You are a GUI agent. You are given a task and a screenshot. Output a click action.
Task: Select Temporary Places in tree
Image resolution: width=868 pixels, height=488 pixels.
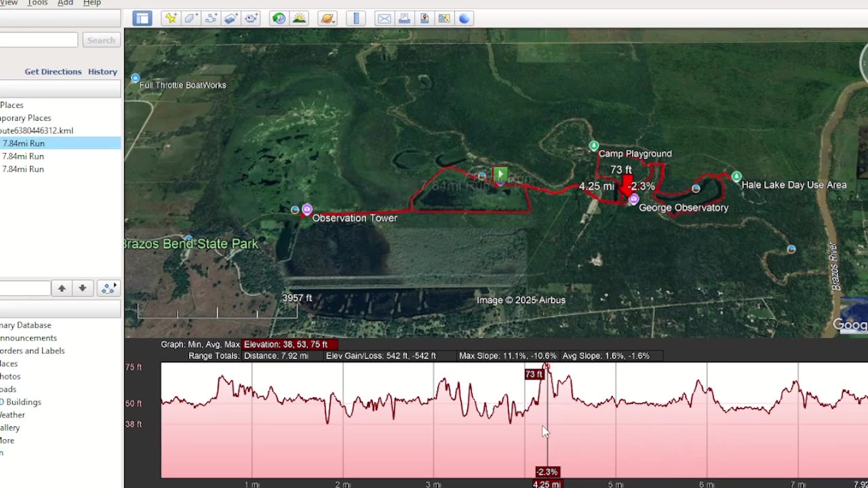(26, 117)
